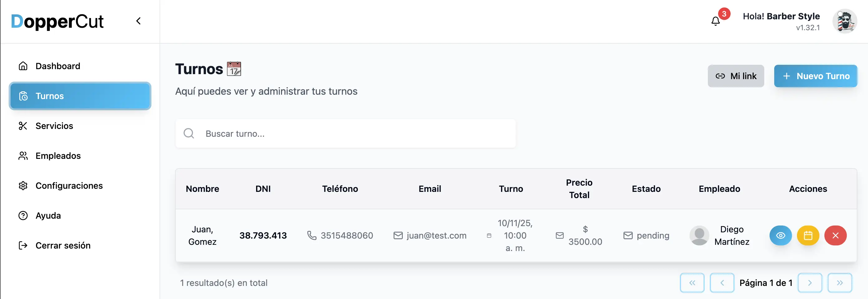868x299 pixels.
Task: Open the yellow calendar action for Juan Gomez
Action: point(808,235)
